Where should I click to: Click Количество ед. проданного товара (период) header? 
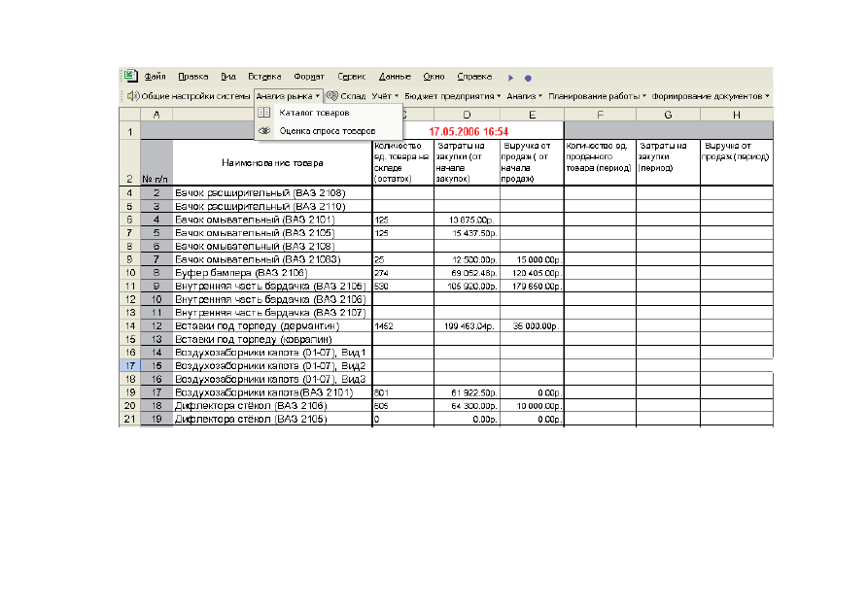point(600,162)
